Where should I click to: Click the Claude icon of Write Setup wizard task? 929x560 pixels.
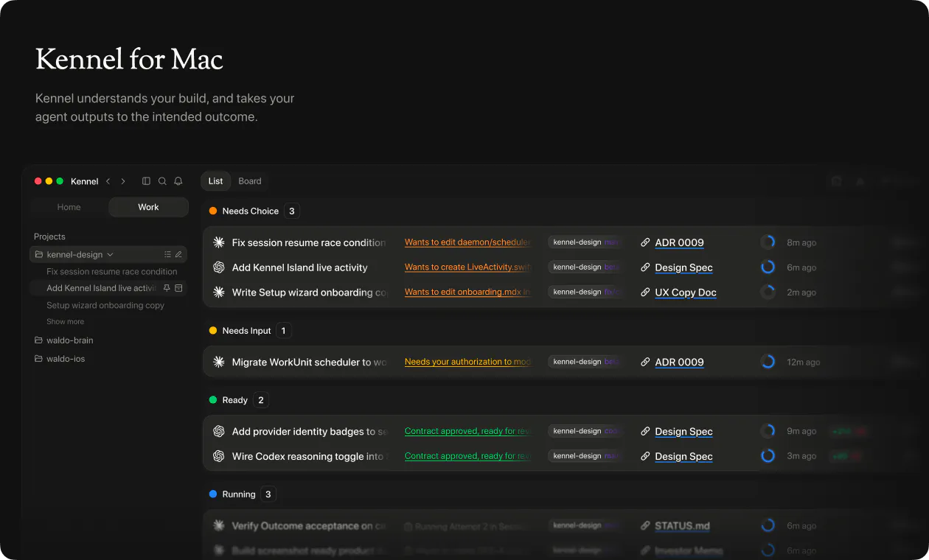coord(218,293)
